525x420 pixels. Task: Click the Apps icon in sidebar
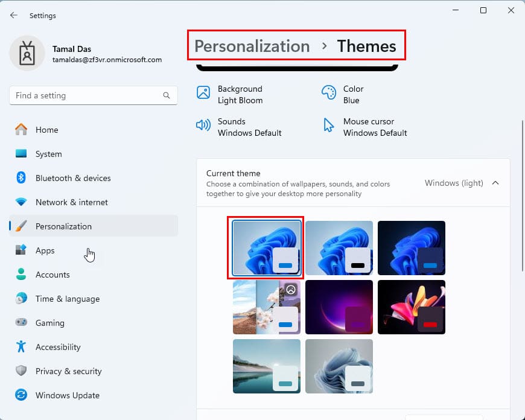coord(21,250)
